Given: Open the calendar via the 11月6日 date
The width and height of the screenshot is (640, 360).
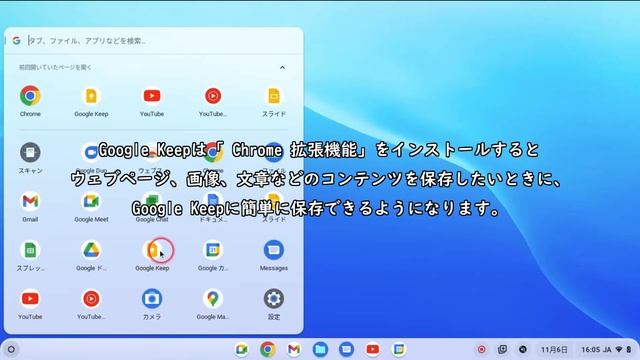Looking at the screenshot, I should tap(554, 350).
